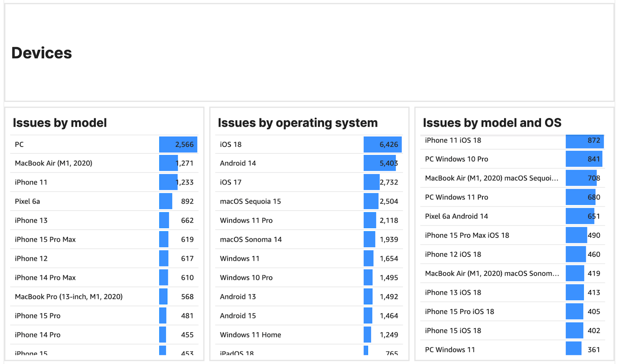Select the iPadOS 18 bar at chart bottom
The height and width of the screenshot is (364, 620).
click(x=365, y=351)
